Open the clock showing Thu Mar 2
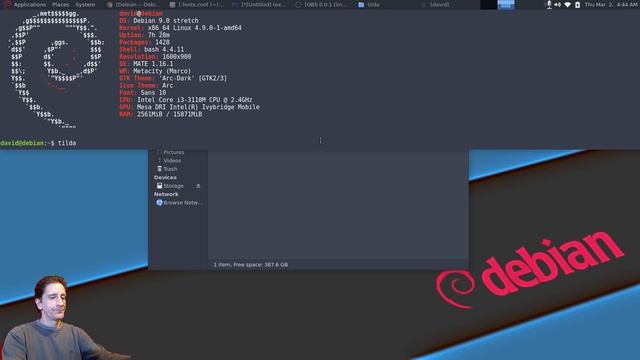The image size is (640, 360). tap(611, 4)
